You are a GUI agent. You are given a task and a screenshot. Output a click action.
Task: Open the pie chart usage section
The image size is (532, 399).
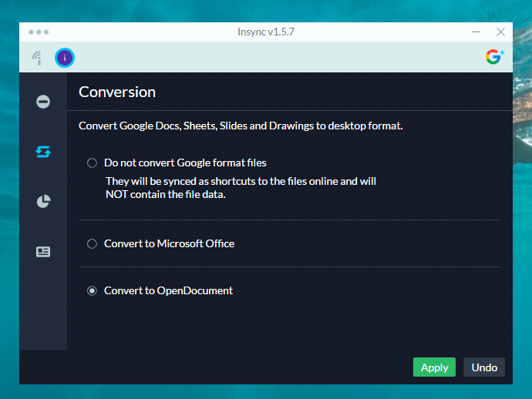(43, 202)
